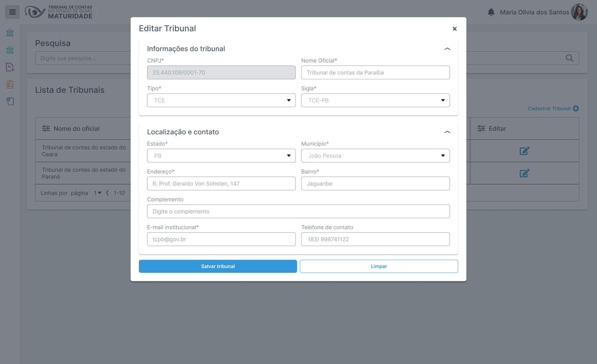Click the hamburger menu icon

[x=12, y=12]
